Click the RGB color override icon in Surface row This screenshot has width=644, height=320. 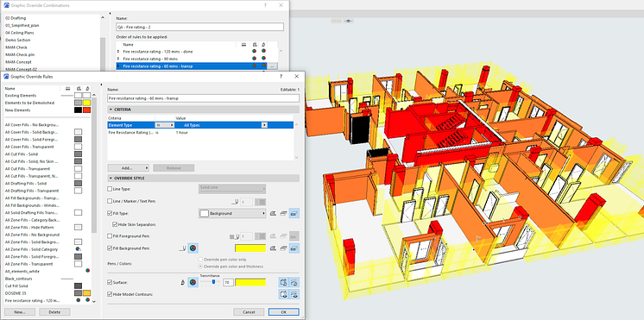coord(193,282)
